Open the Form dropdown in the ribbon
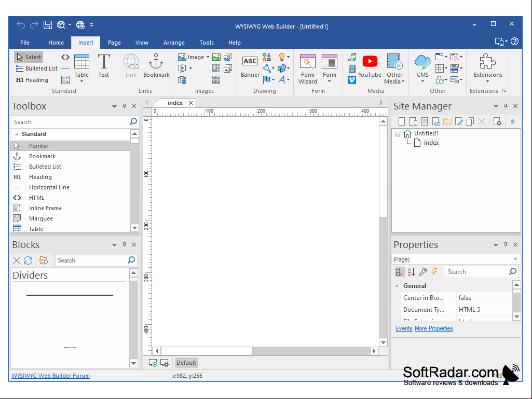The image size is (532, 399). (x=330, y=68)
